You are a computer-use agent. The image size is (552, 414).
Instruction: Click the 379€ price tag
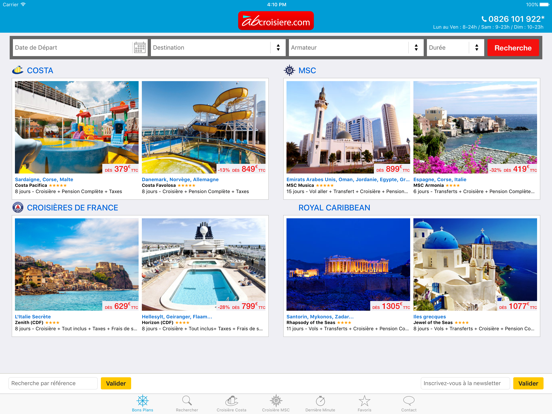tap(121, 169)
